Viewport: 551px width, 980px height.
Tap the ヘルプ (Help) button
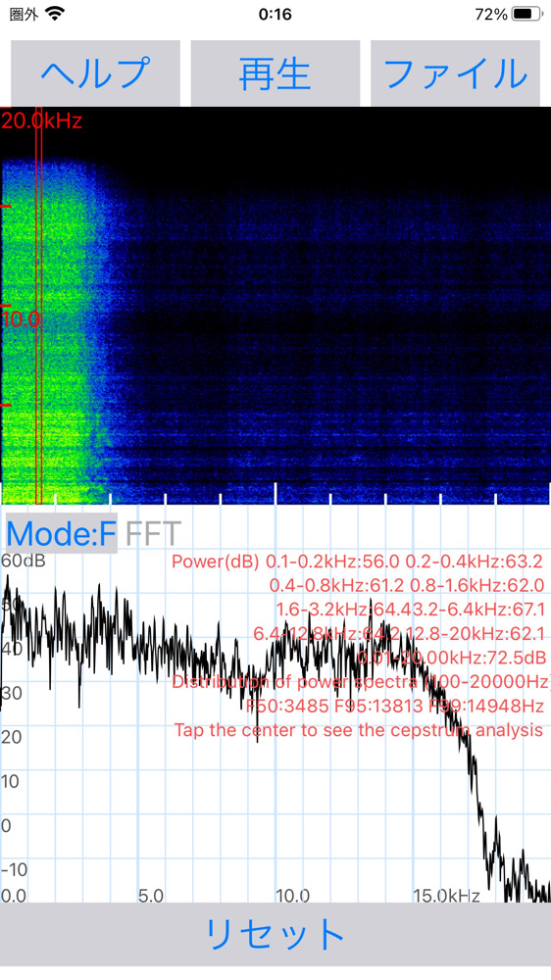click(95, 73)
